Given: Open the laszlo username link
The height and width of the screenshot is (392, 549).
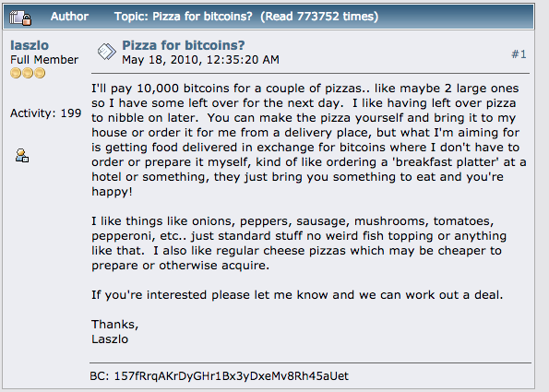Looking at the screenshot, I should (x=30, y=45).
